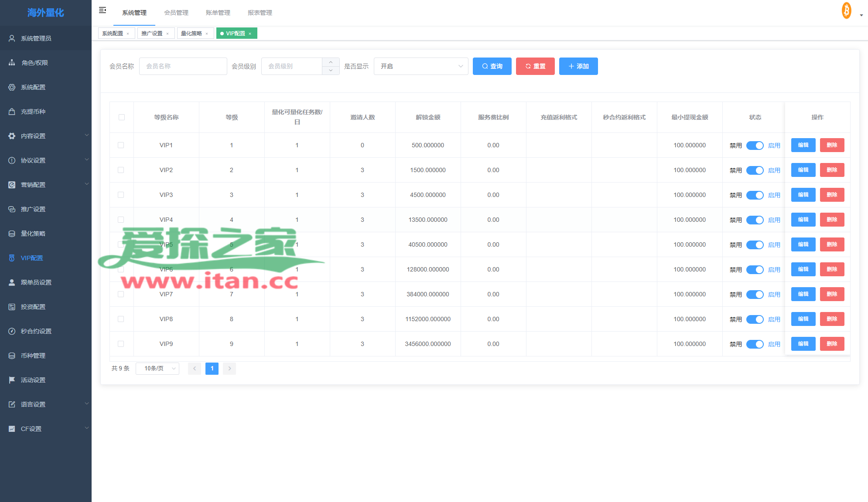Viewport: 868px width, 502px height.
Task: Open the 10条/页 page size selector
Action: 157,369
